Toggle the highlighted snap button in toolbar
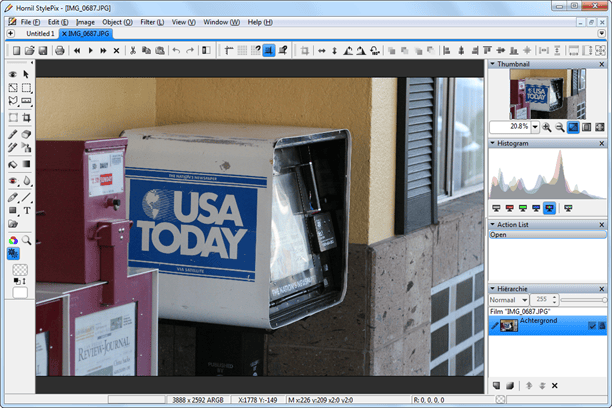 [x=269, y=50]
